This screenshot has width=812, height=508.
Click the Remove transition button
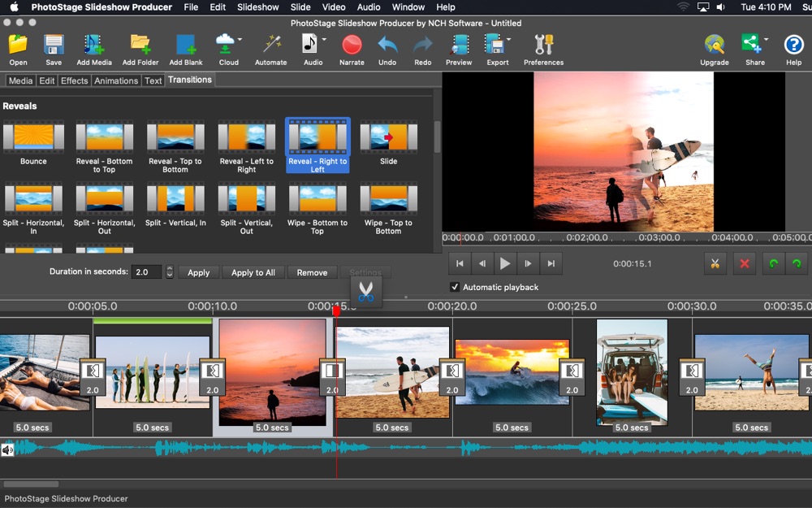312,273
